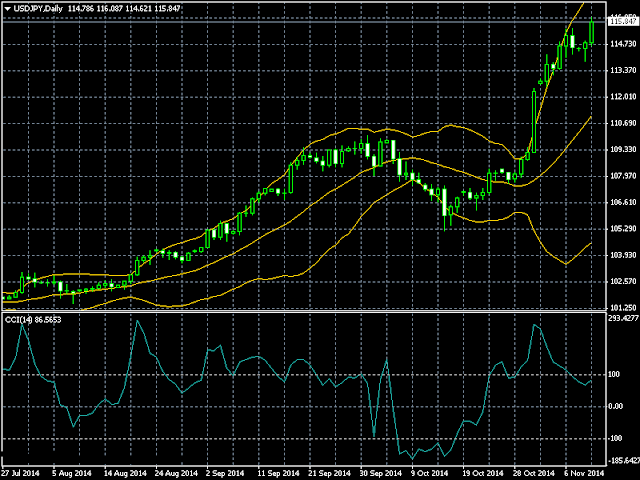This screenshot has height=480, width=640.
Task: Click the triangle arrow beside USDJPY,Daily
Action: [x=7, y=9]
